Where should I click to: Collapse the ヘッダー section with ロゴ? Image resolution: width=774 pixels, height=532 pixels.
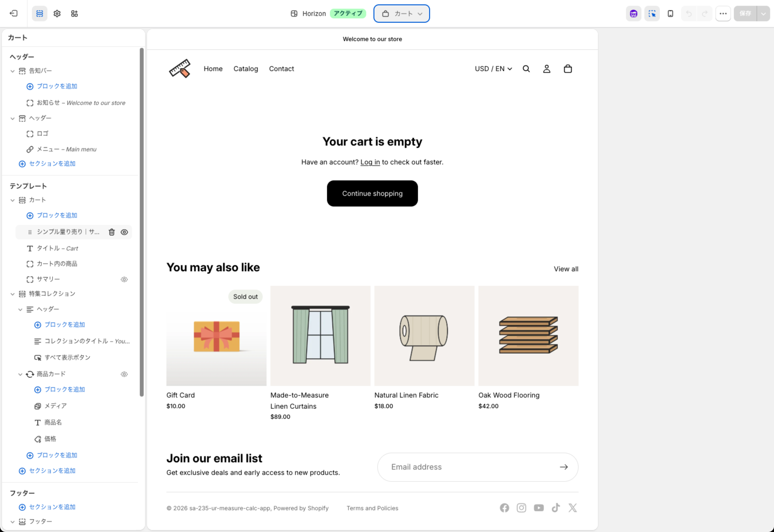coord(12,118)
